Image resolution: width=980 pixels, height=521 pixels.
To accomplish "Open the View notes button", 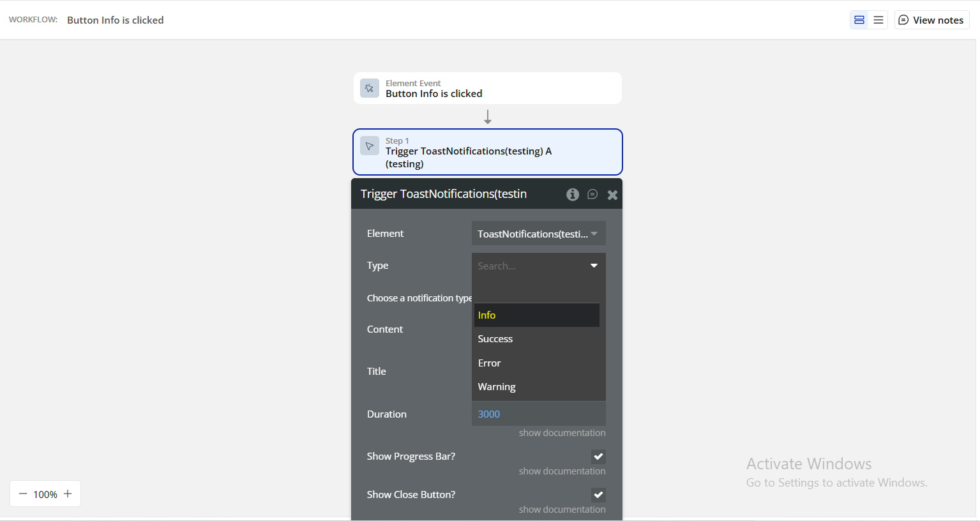I will (x=931, y=20).
